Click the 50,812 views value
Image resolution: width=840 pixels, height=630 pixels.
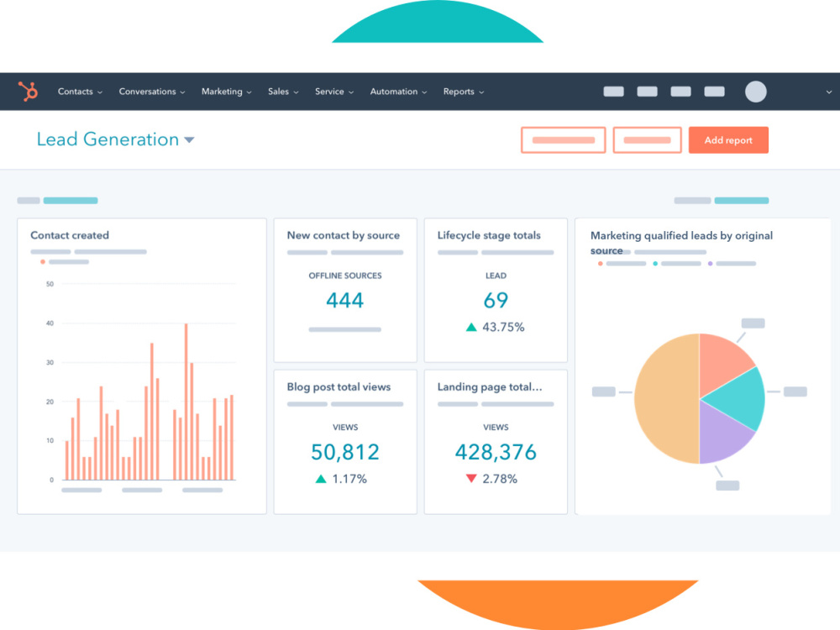345,452
